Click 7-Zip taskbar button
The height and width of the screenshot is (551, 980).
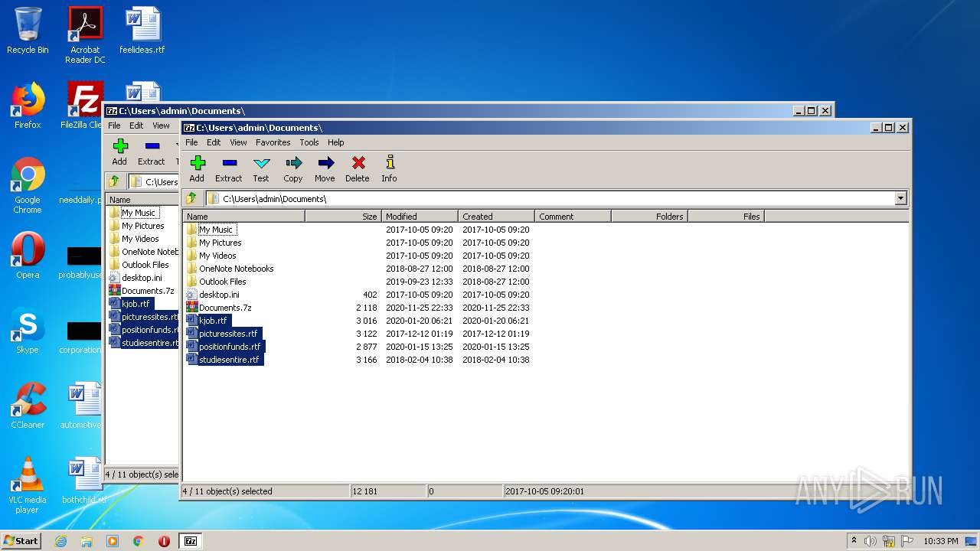[191, 541]
